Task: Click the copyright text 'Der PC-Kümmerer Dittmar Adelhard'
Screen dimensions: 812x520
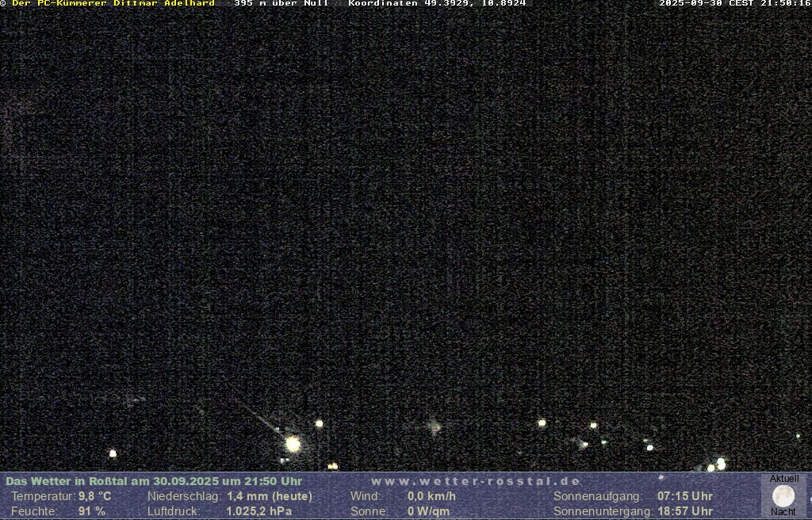Action: pyautogui.click(x=113, y=3)
